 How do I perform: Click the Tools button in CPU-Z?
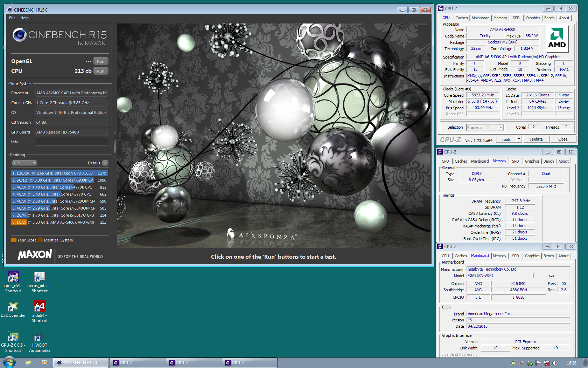tap(506, 139)
